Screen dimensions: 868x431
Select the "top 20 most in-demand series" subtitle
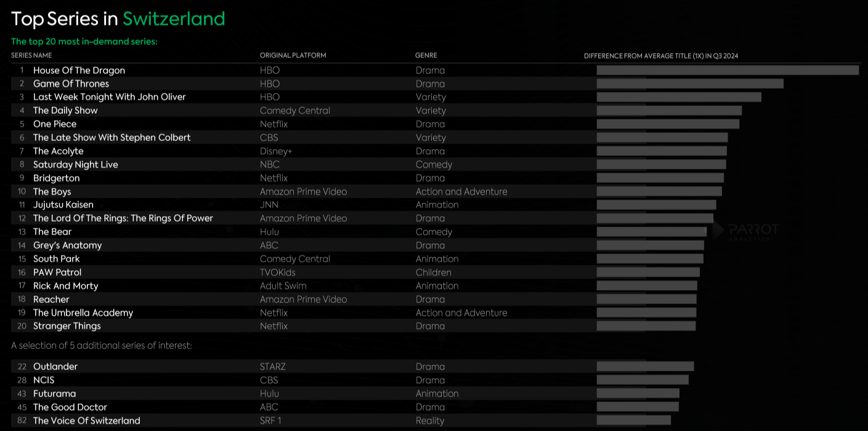(84, 41)
